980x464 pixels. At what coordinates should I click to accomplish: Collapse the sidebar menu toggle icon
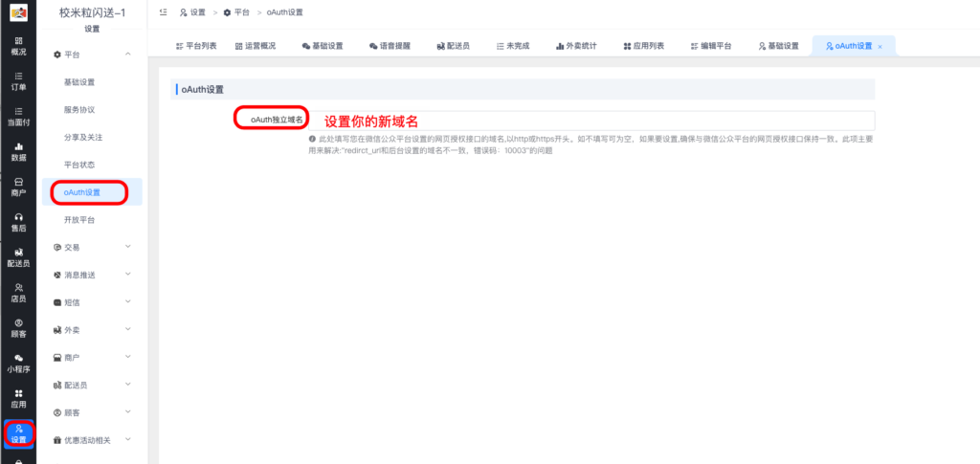[164, 12]
